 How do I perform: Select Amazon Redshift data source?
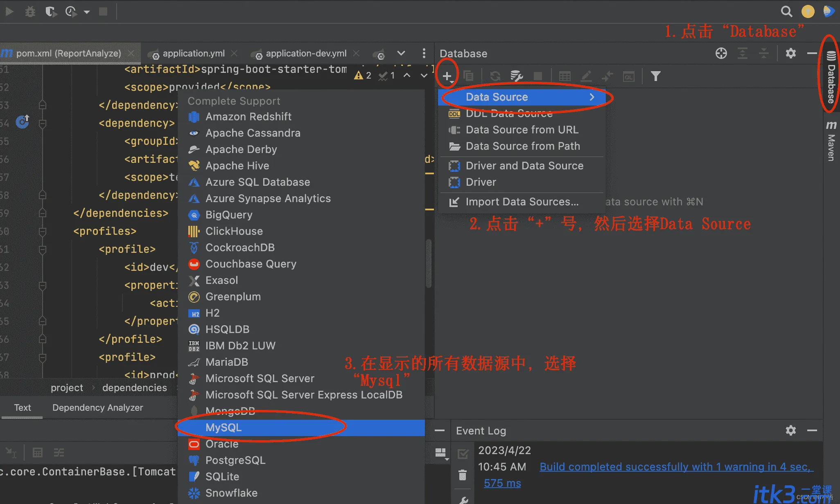point(301,117)
